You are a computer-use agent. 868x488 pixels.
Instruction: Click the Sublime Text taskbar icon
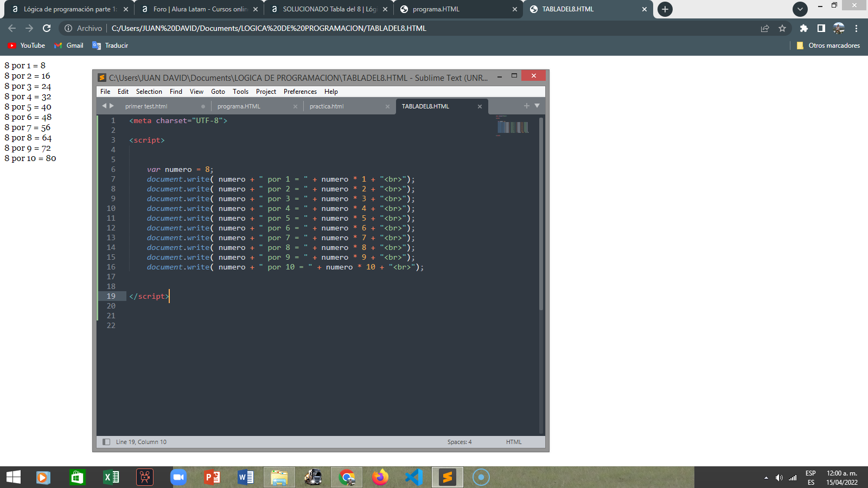tap(448, 477)
